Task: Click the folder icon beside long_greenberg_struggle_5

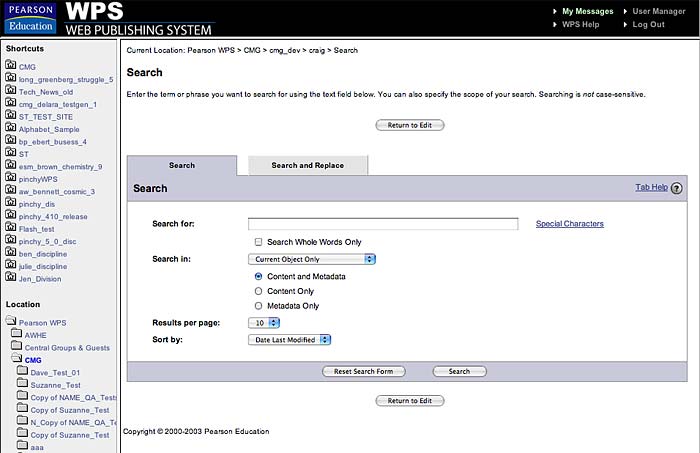Action: (x=11, y=78)
